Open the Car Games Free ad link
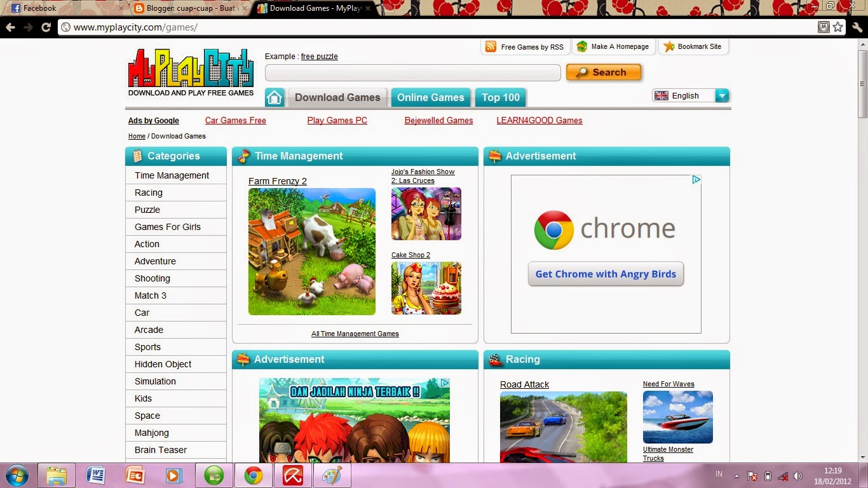The width and height of the screenshot is (868, 488). pyautogui.click(x=236, y=120)
